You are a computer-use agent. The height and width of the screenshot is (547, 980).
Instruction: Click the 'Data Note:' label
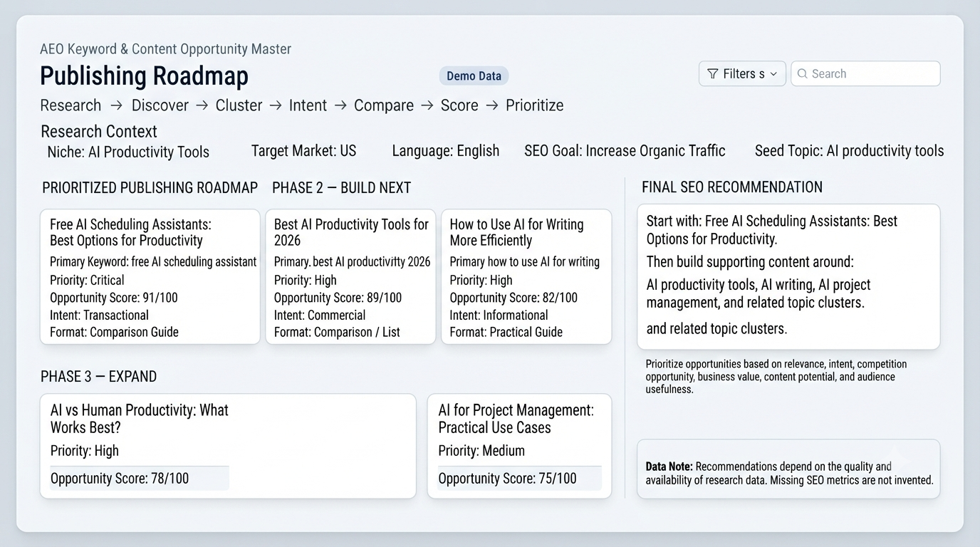point(669,467)
